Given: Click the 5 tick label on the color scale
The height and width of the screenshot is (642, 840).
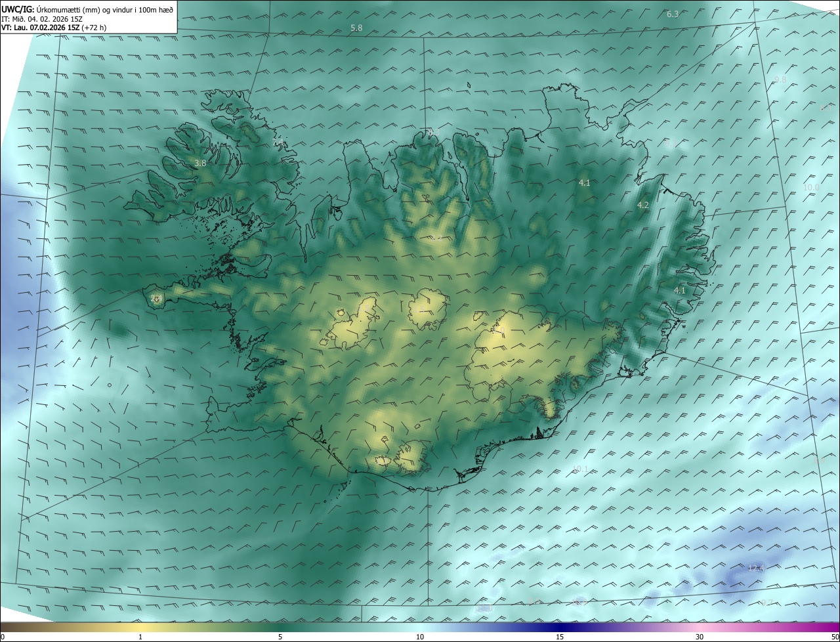Looking at the screenshot, I should [x=280, y=637].
